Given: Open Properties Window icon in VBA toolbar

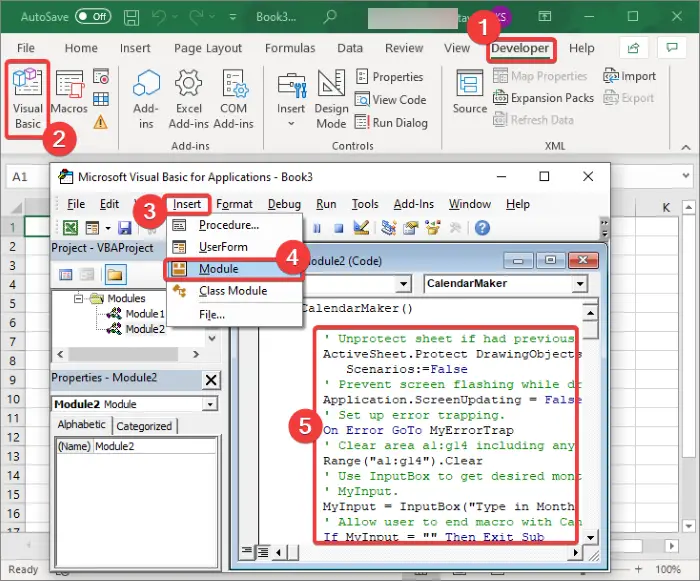Looking at the screenshot, I should coord(411,228).
